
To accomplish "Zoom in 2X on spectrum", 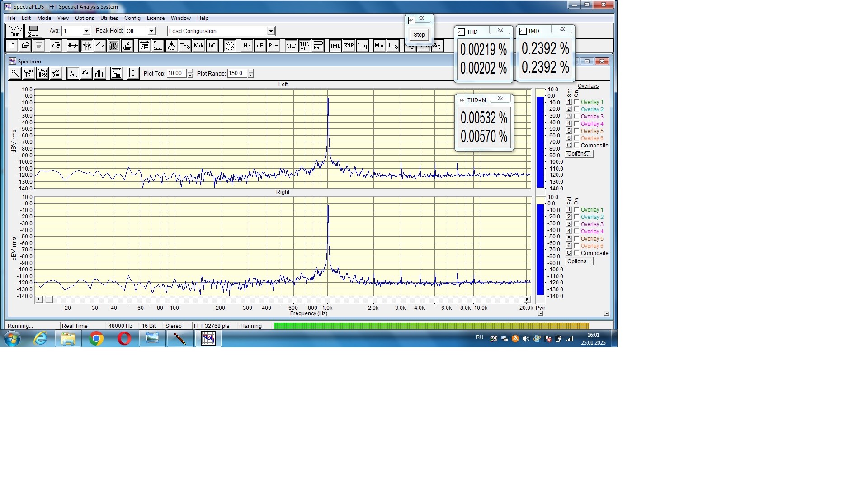I will (29, 73).
